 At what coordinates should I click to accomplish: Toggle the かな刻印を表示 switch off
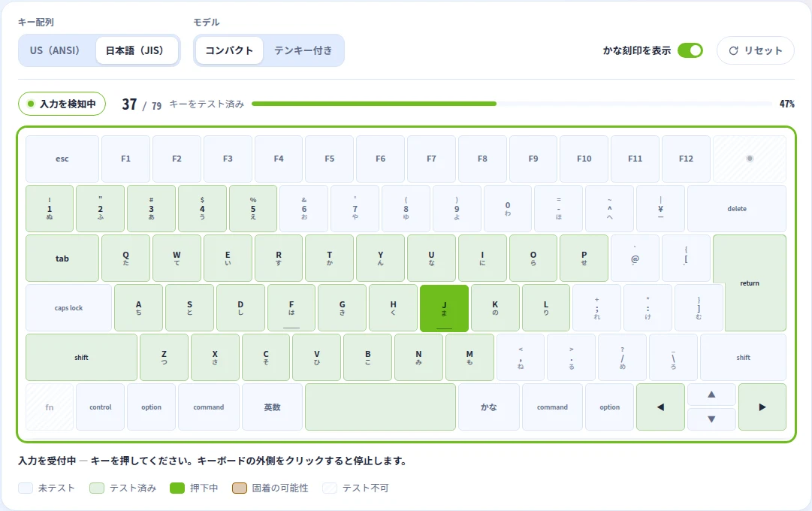[690, 50]
